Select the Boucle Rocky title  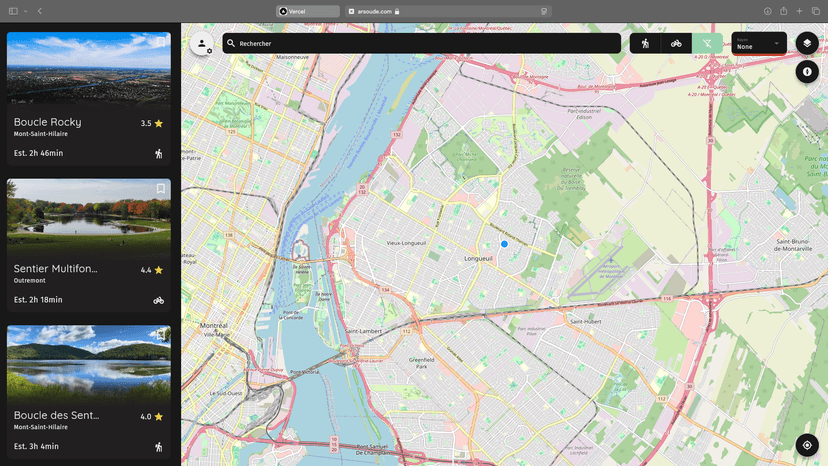tap(48, 122)
